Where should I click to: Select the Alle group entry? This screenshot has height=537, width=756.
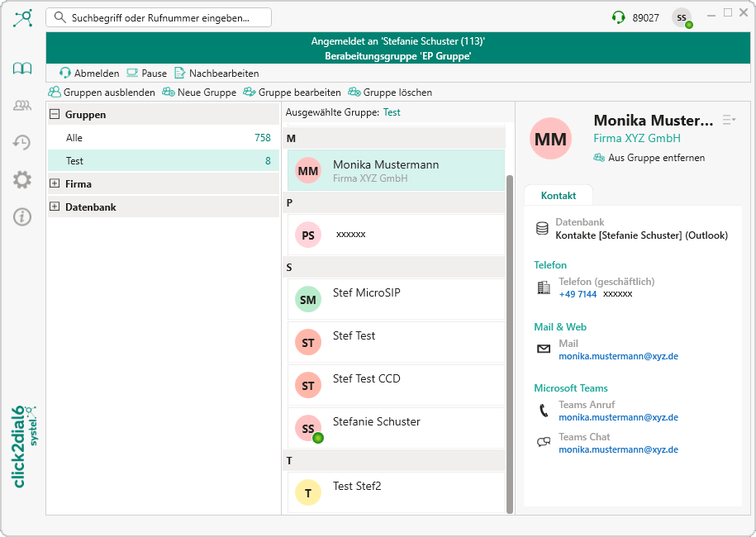[74, 138]
